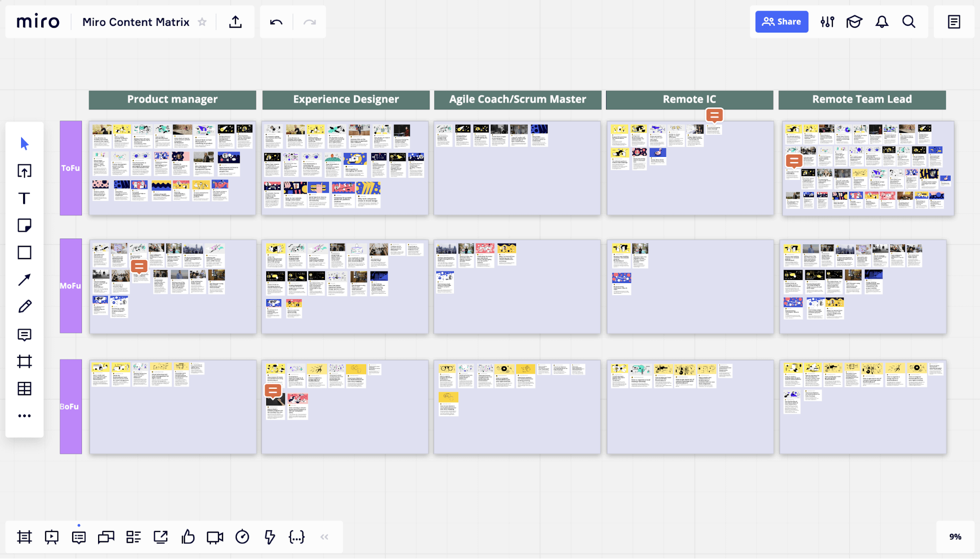Select the Frame tool in sidebar
The image size is (980, 559).
25,361
